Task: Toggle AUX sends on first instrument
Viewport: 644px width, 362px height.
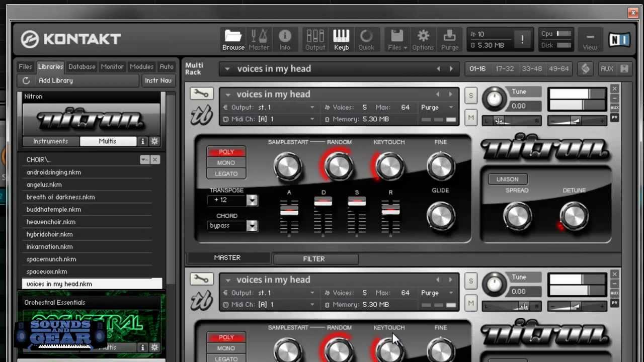Action: [x=614, y=108]
